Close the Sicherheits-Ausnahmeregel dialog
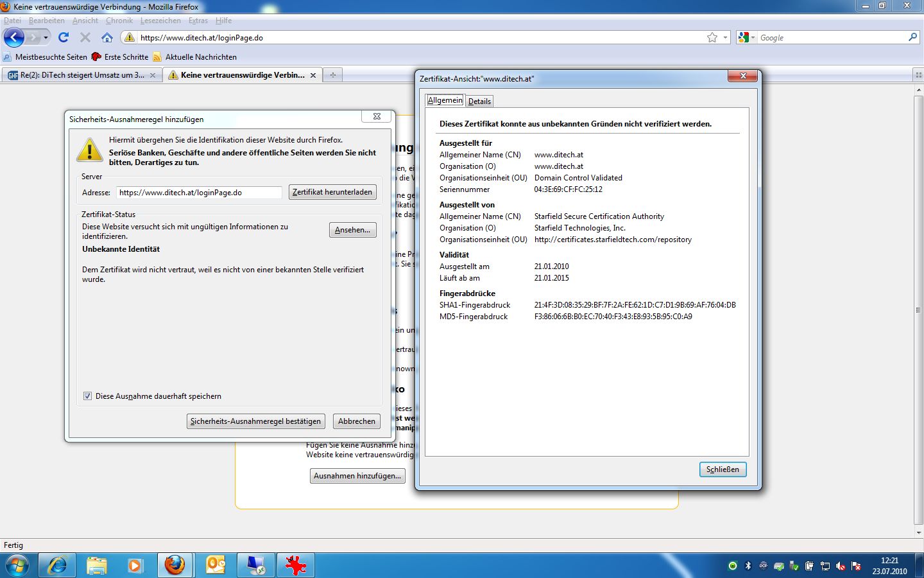This screenshot has height=578, width=924. point(377,116)
